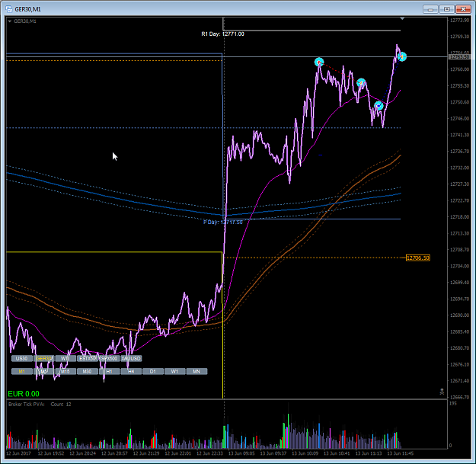Select the M1 timeframe button
Viewport: 476px width, 464px height.
tap(22, 371)
